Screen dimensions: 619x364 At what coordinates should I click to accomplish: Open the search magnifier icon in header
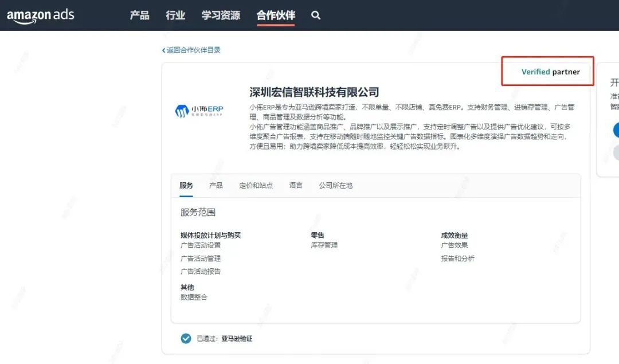tap(316, 15)
